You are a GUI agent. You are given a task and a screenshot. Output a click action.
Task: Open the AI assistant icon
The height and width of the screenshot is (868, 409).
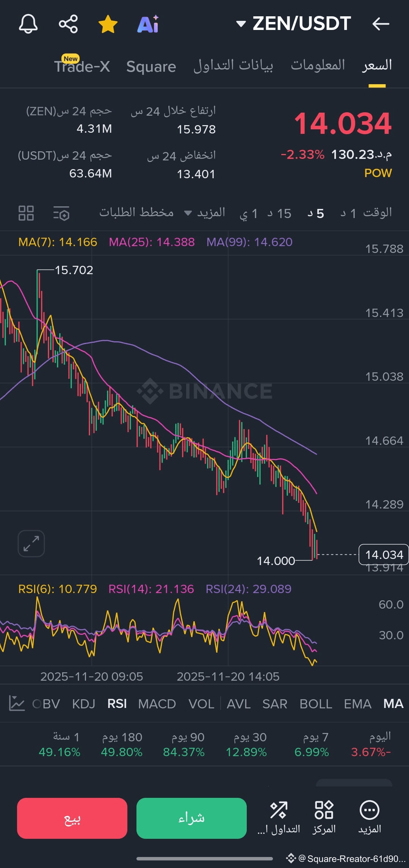coord(148,24)
